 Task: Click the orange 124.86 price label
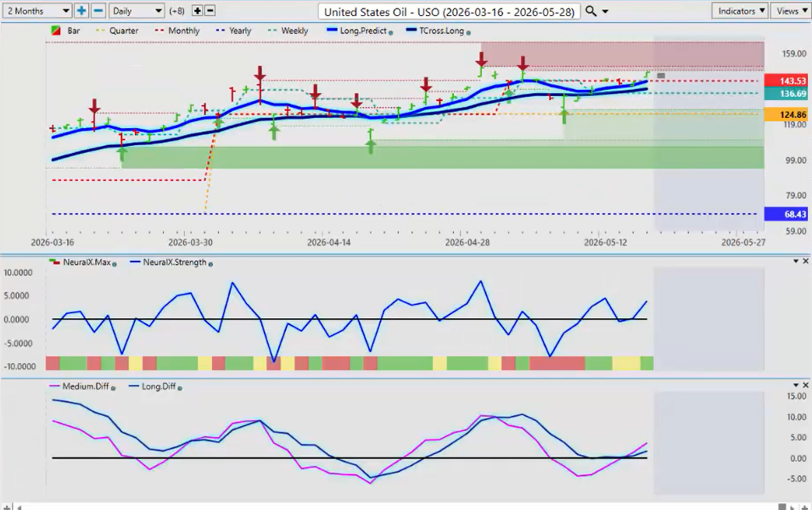(x=786, y=115)
